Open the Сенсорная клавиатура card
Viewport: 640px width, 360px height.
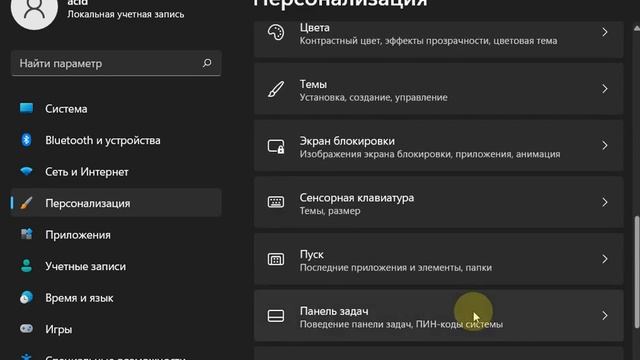click(439, 202)
